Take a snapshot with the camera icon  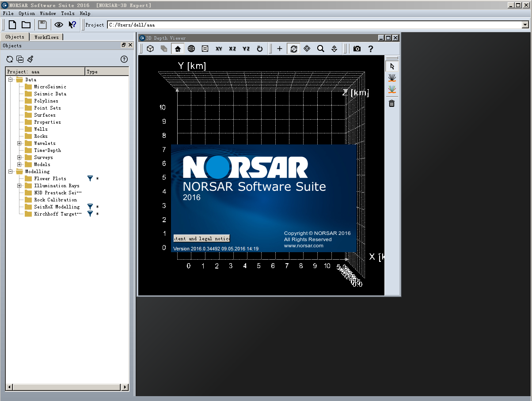click(357, 49)
